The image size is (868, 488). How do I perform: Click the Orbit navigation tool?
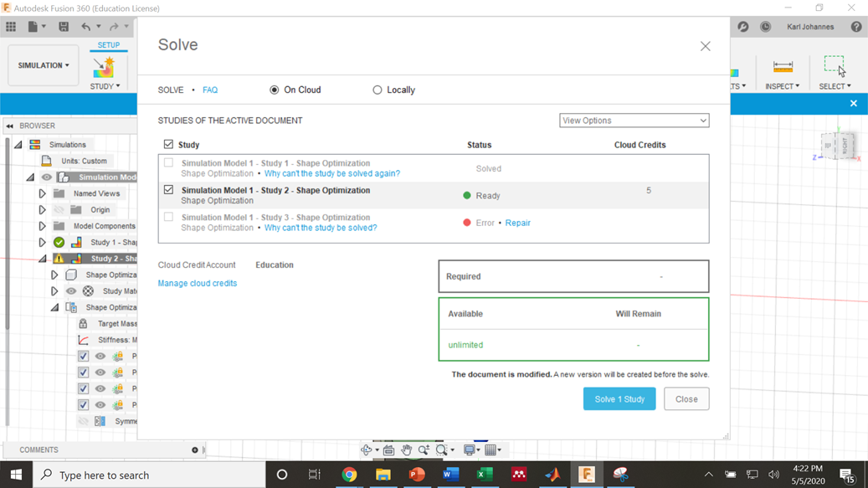pos(367,449)
